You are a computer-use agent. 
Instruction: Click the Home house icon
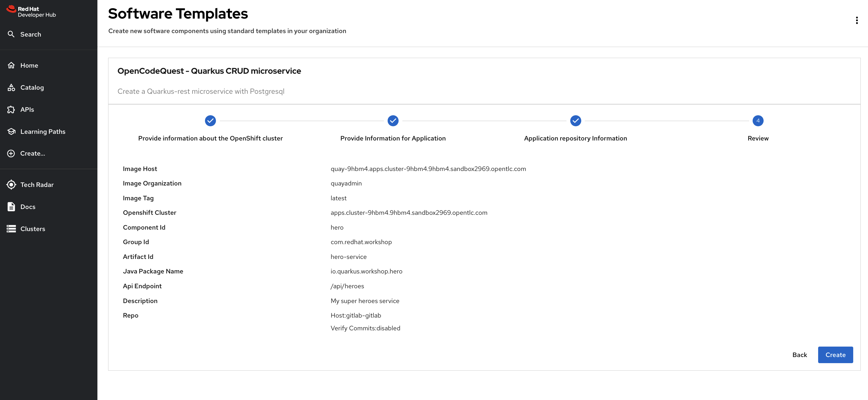(x=11, y=65)
